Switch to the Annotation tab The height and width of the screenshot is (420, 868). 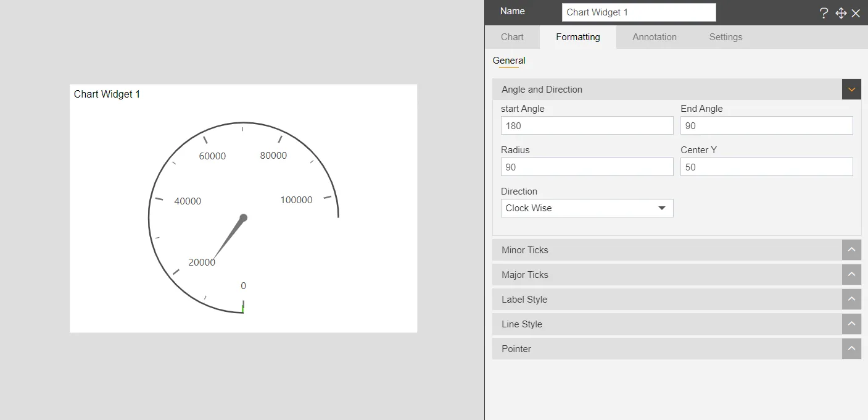[x=654, y=37]
